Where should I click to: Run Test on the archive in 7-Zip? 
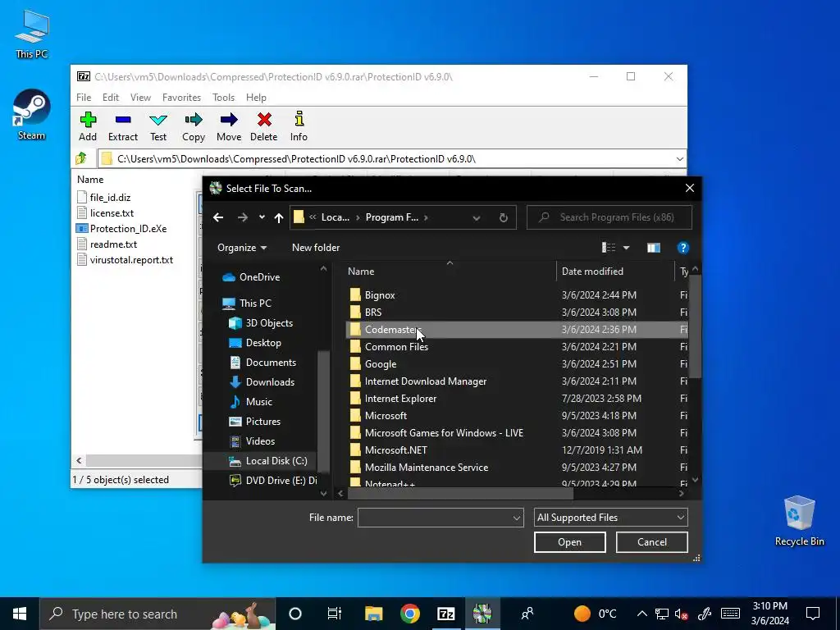[x=158, y=126]
